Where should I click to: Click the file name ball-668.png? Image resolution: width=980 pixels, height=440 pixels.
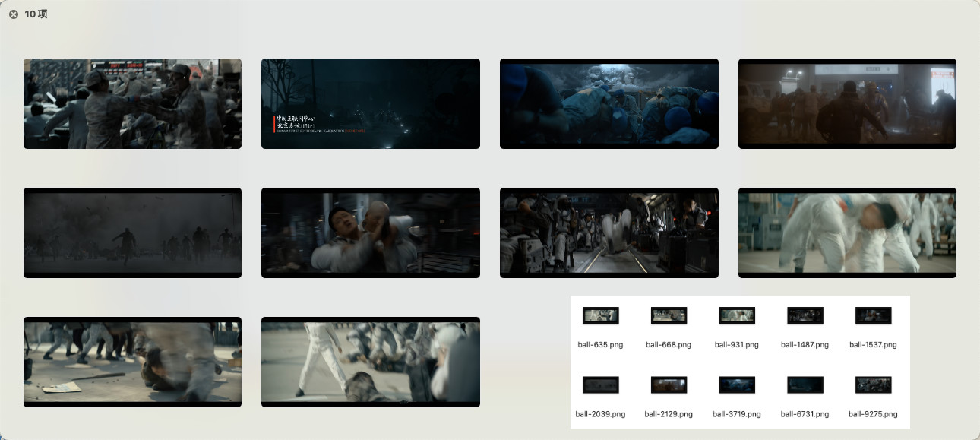point(669,344)
